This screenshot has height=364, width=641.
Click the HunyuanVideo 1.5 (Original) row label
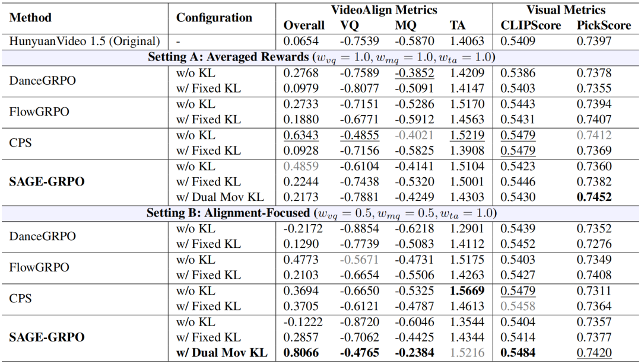point(85,42)
